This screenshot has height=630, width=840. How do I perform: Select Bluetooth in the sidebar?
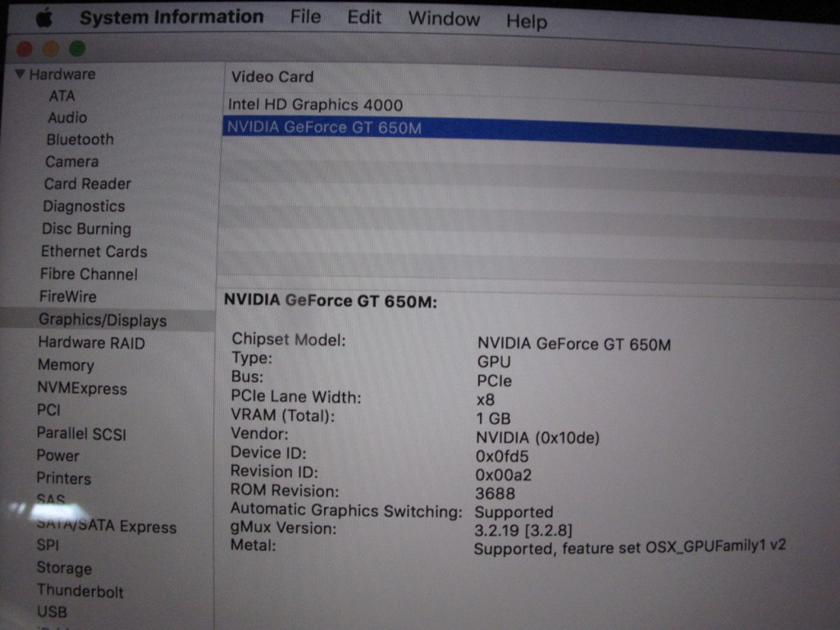tap(80, 139)
